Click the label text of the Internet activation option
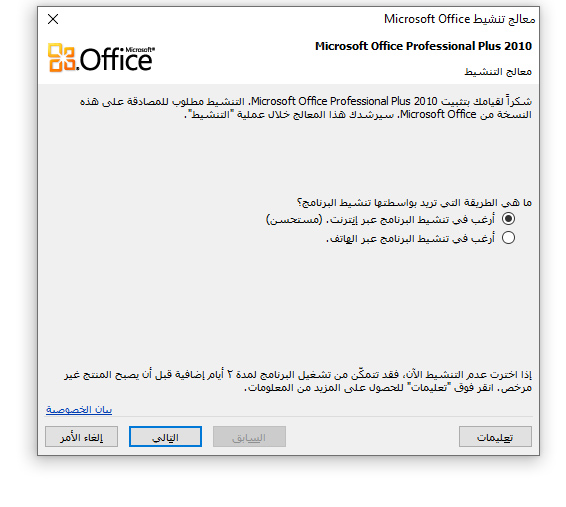 (x=380, y=219)
